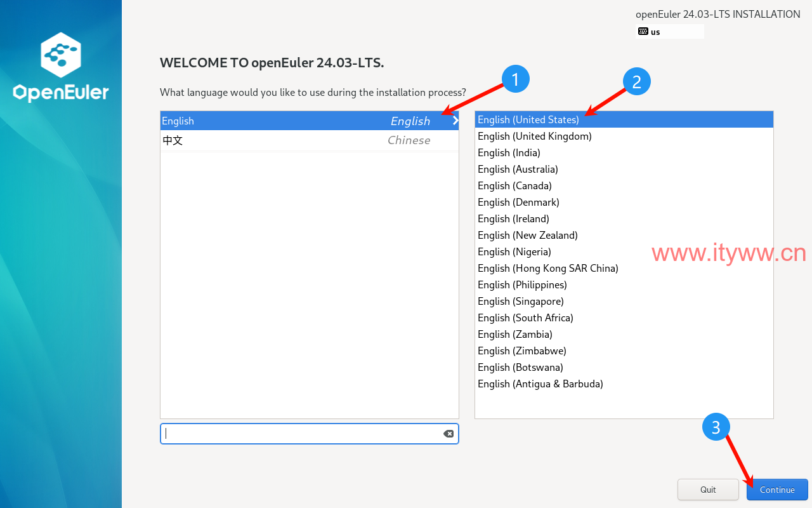Choose English (Zimbabwe) locale
Viewport: 812px width, 508px height.
tap(624, 351)
